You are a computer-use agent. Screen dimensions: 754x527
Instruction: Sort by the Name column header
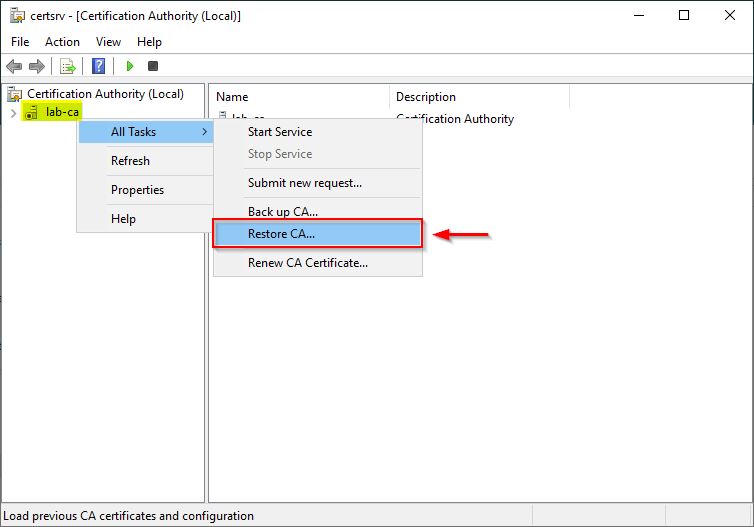pos(299,97)
